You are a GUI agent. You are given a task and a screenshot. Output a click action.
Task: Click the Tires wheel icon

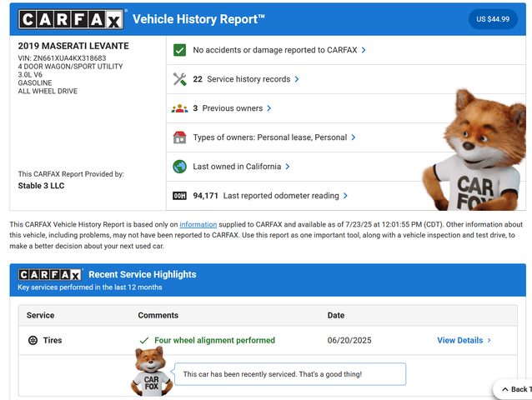click(33, 340)
